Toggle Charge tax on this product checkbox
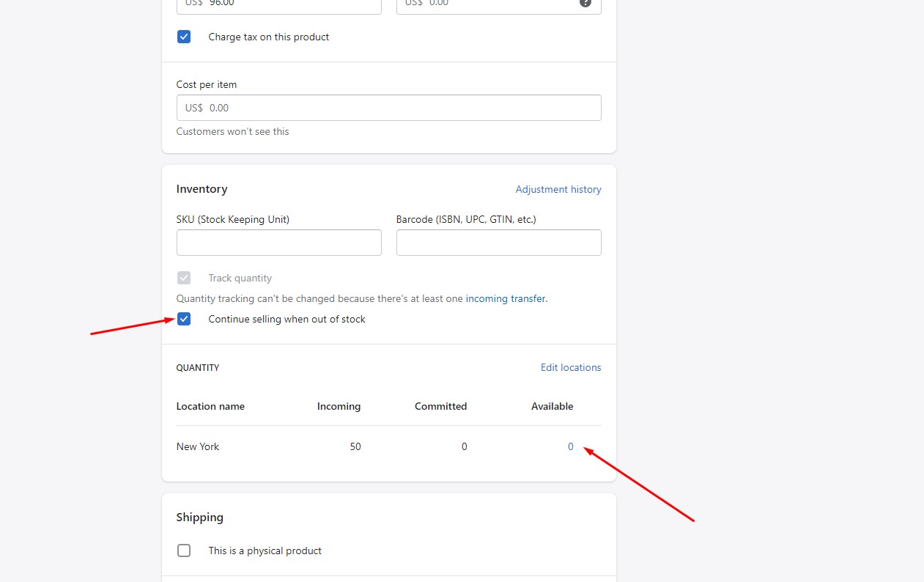924x582 pixels. 184,37
